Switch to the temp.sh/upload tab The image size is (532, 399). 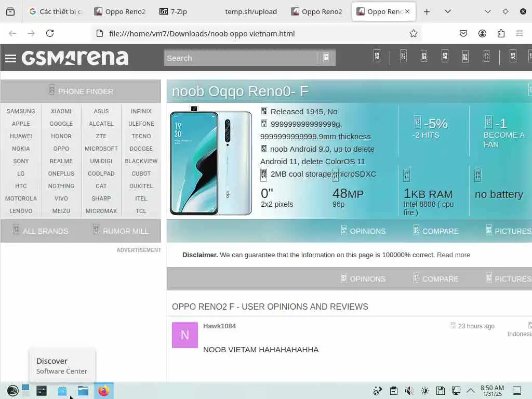(251, 11)
